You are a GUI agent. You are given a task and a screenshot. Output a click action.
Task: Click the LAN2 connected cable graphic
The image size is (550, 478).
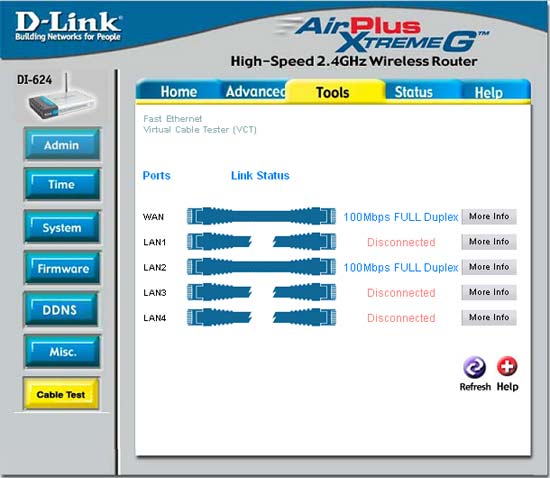pyautogui.click(x=261, y=267)
